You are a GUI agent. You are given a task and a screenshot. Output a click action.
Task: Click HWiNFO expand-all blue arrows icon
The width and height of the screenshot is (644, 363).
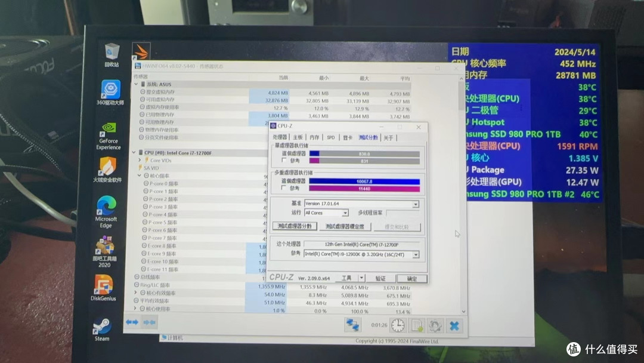pyautogui.click(x=132, y=322)
